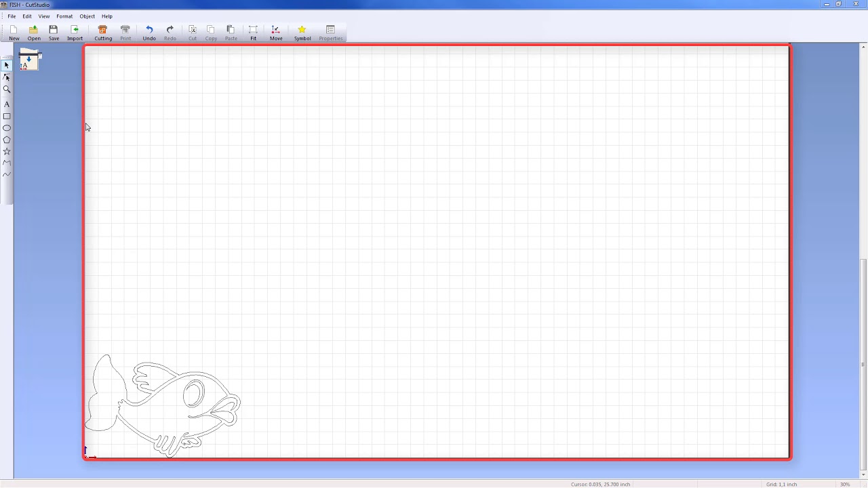Image resolution: width=868 pixels, height=488 pixels.
Task: Click the cutting machine media icon
Action: (x=28, y=60)
